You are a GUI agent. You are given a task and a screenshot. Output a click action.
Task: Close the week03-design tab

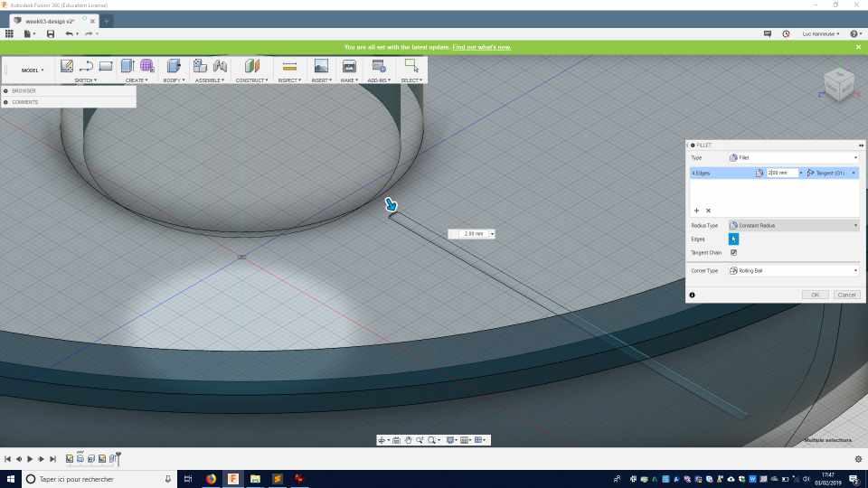(x=92, y=21)
